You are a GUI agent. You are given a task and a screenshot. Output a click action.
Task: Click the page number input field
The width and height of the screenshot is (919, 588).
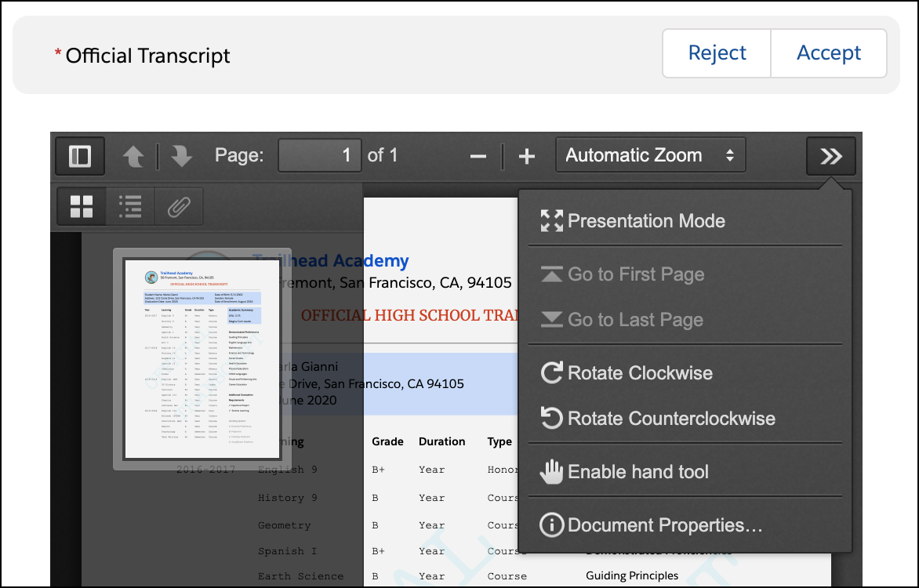click(319, 155)
